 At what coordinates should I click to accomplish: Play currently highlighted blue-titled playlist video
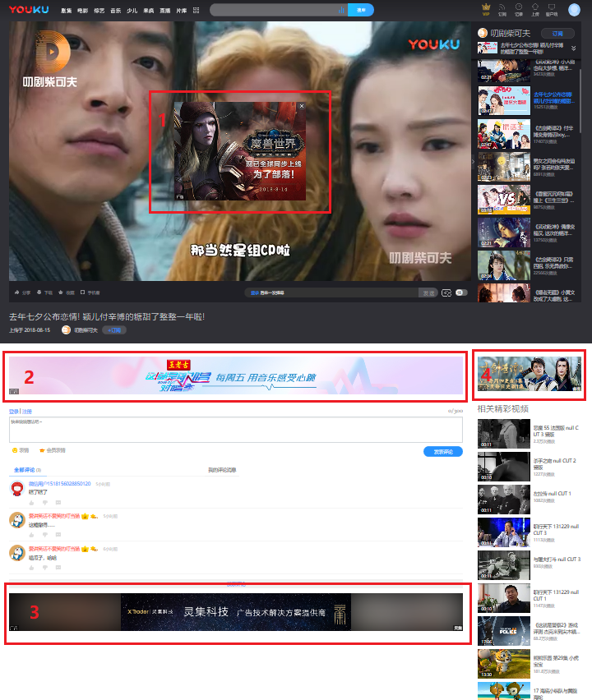503,101
